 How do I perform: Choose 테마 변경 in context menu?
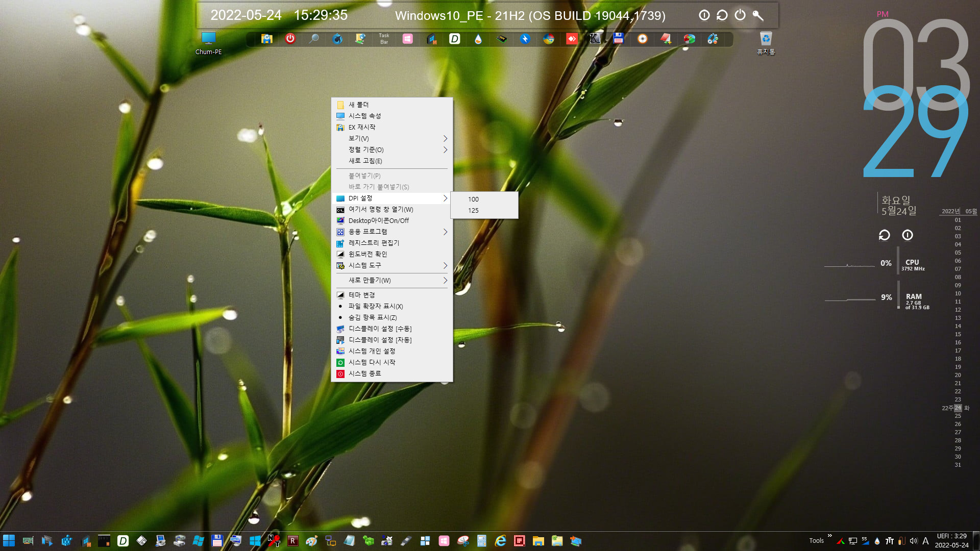tap(392, 295)
